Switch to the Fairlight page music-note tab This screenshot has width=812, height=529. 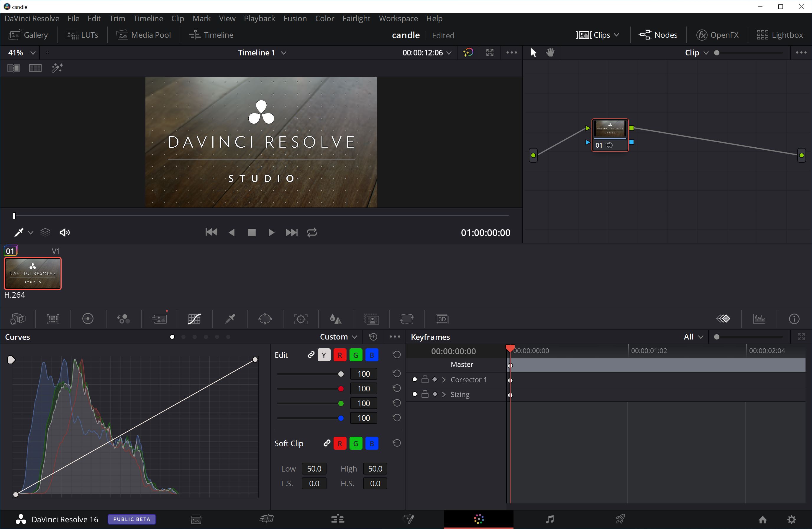(549, 519)
